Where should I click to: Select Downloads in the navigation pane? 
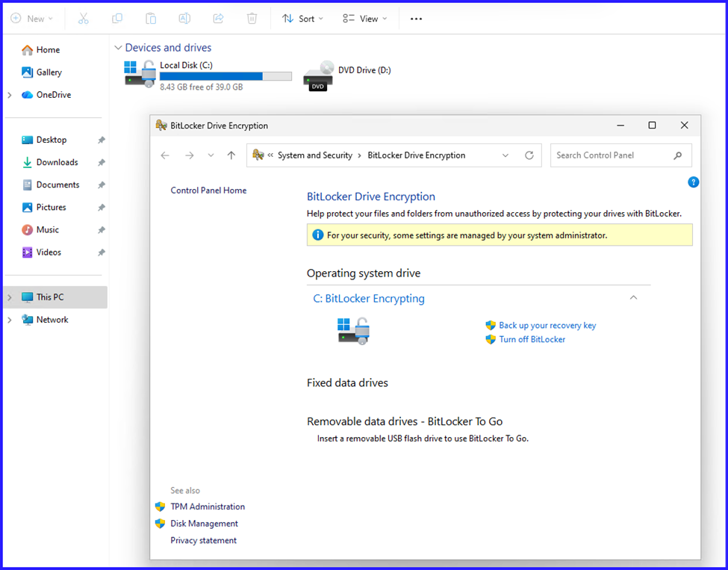point(57,162)
